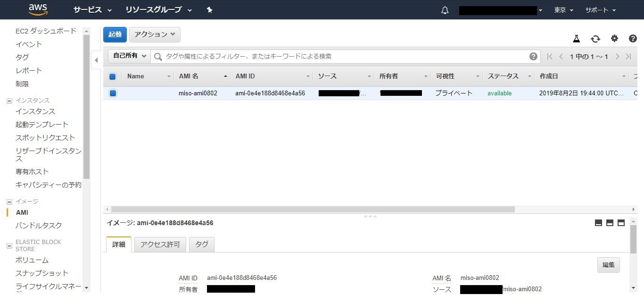
Task: Click the AMI filter search field
Action: pyautogui.click(x=344, y=57)
